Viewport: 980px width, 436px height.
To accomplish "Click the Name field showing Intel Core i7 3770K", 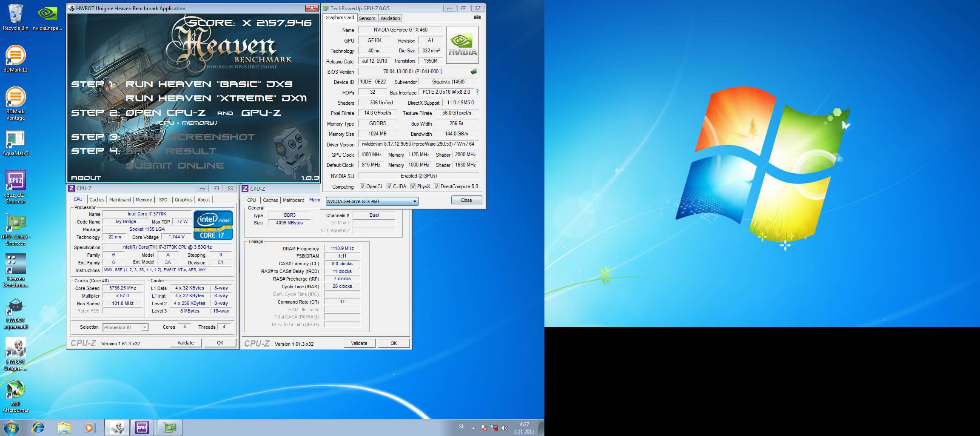I will click(x=147, y=214).
